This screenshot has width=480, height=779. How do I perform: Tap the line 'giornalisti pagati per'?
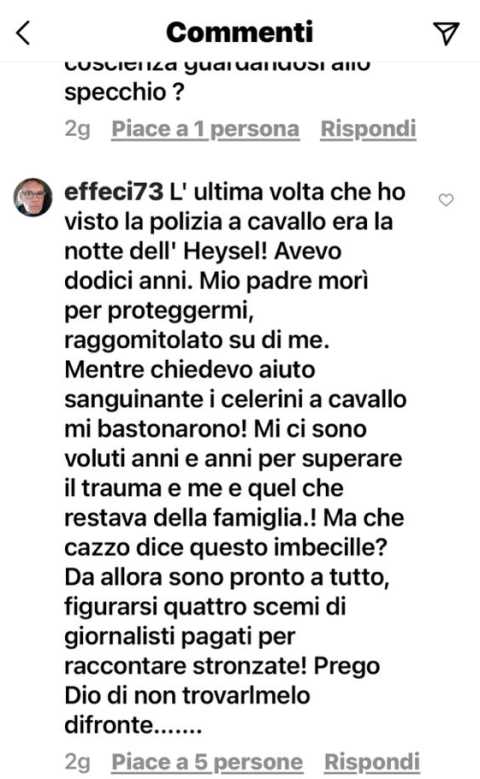point(180,637)
